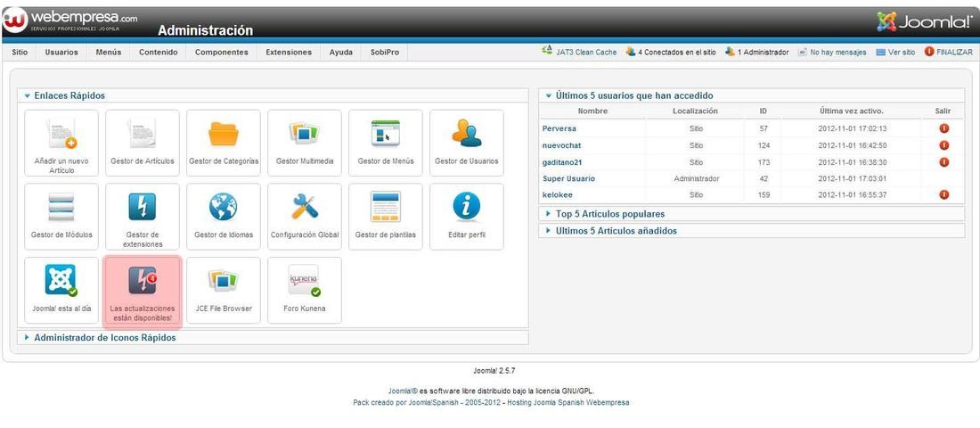The image size is (980, 428).
Task: Open the Contenido menu
Action: [158, 53]
